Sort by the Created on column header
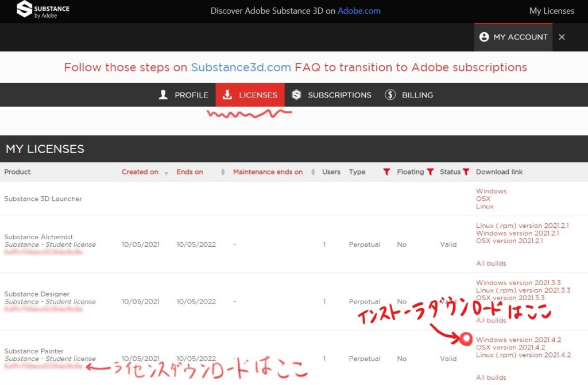Image resolution: width=588 pixels, height=385 pixels. 140,172
